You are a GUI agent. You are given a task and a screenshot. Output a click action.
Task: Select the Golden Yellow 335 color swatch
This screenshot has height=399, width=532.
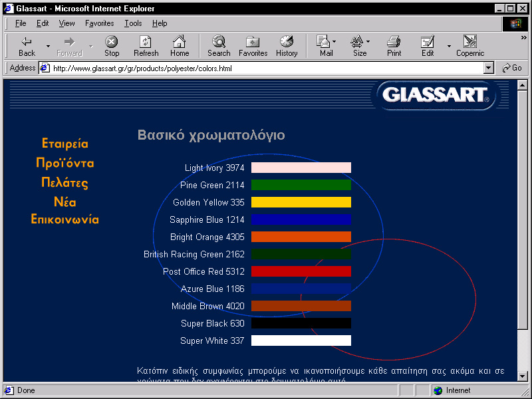click(301, 202)
